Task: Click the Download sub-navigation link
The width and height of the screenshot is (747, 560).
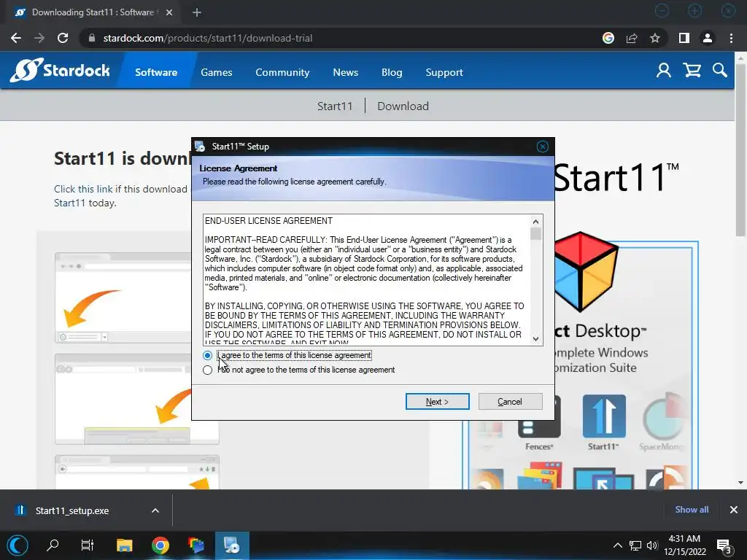Action: (403, 106)
